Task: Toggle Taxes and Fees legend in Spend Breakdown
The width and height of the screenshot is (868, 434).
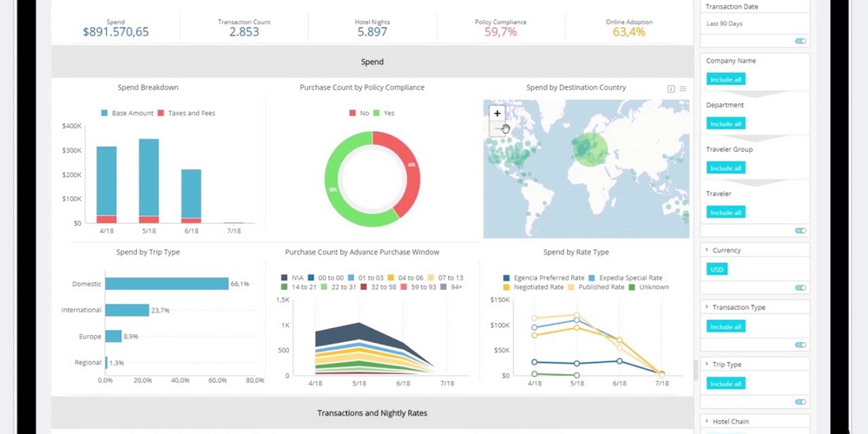Action: point(187,113)
